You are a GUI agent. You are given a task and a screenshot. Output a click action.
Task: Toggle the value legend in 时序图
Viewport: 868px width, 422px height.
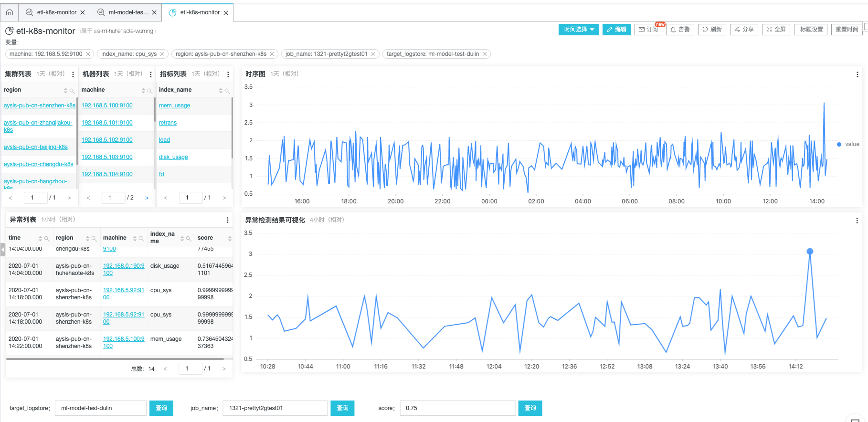click(x=848, y=144)
